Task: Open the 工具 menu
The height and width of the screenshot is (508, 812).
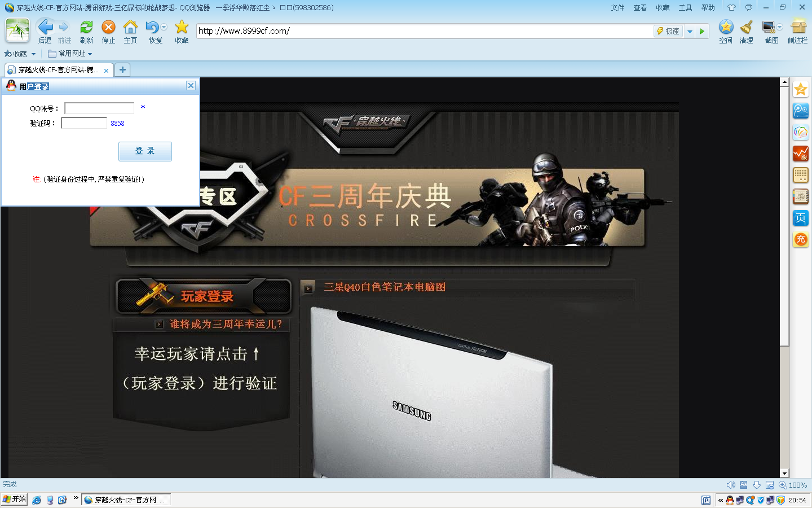Action: click(x=685, y=7)
